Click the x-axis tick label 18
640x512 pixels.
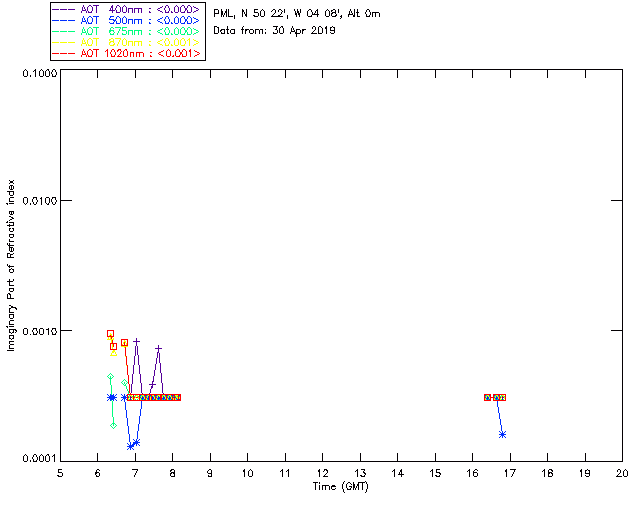[547, 473]
